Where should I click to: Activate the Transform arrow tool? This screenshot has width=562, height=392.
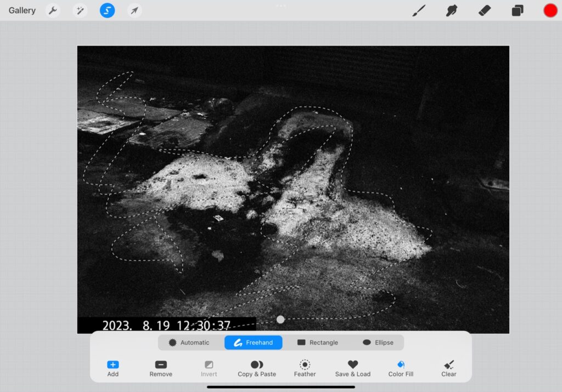click(x=134, y=10)
